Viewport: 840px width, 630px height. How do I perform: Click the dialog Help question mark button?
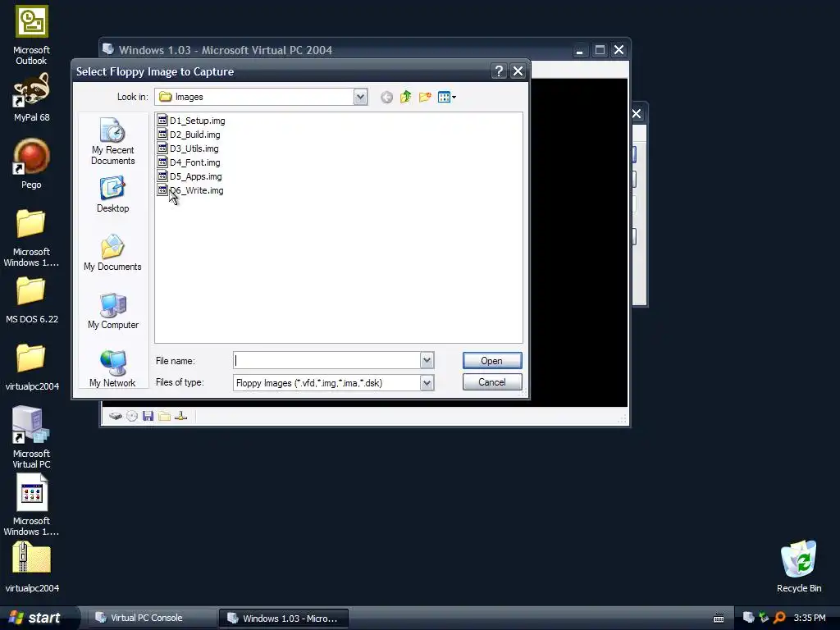(499, 71)
